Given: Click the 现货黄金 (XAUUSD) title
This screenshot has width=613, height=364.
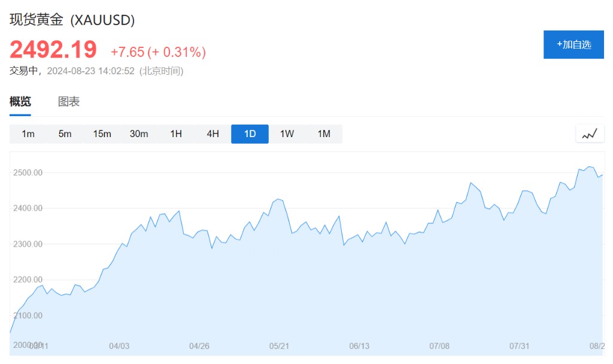Looking at the screenshot, I should pyautogui.click(x=72, y=20).
